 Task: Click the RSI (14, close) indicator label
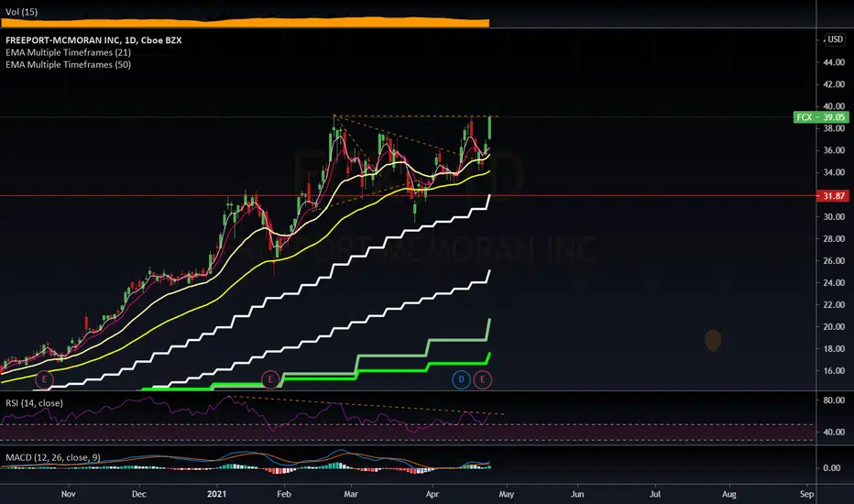point(34,403)
